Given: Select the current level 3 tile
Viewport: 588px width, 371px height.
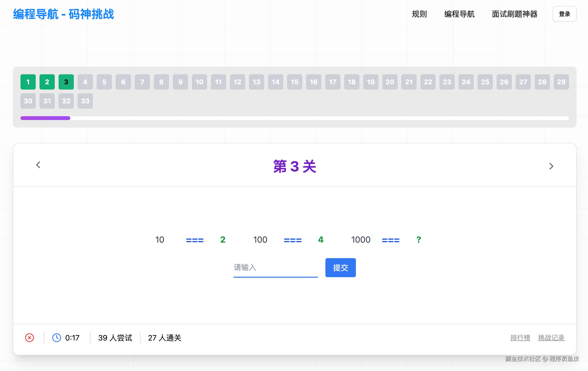Looking at the screenshot, I should 66,82.
